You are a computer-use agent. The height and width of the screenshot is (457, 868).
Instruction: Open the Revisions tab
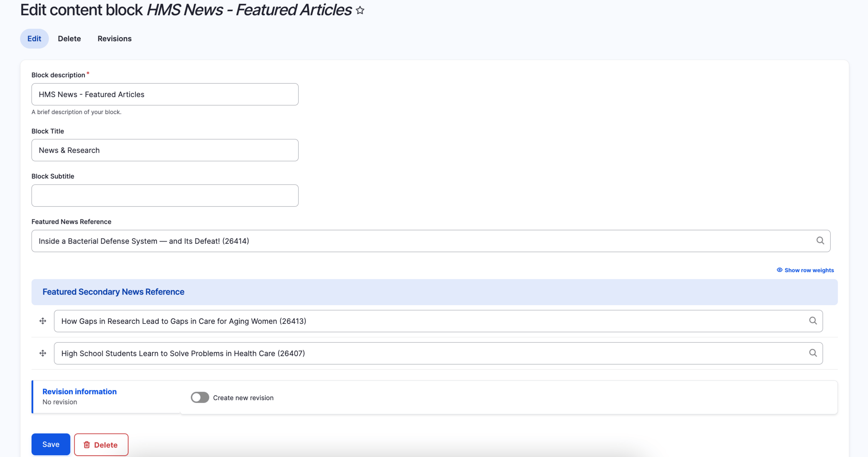click(x=114, y=39)
